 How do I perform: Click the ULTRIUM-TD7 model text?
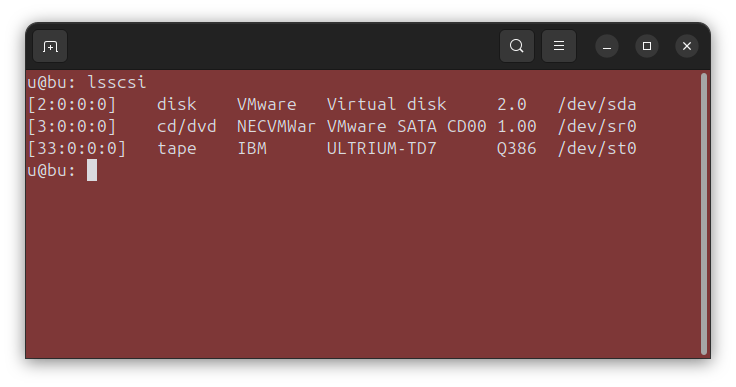click(382, 148)
